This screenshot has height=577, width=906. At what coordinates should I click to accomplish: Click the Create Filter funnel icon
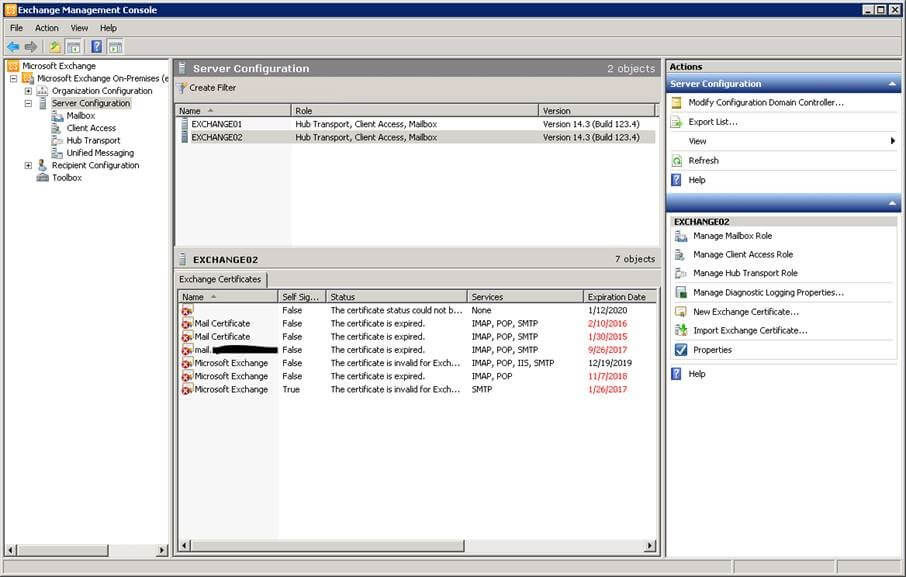click(x=183, y=88)
